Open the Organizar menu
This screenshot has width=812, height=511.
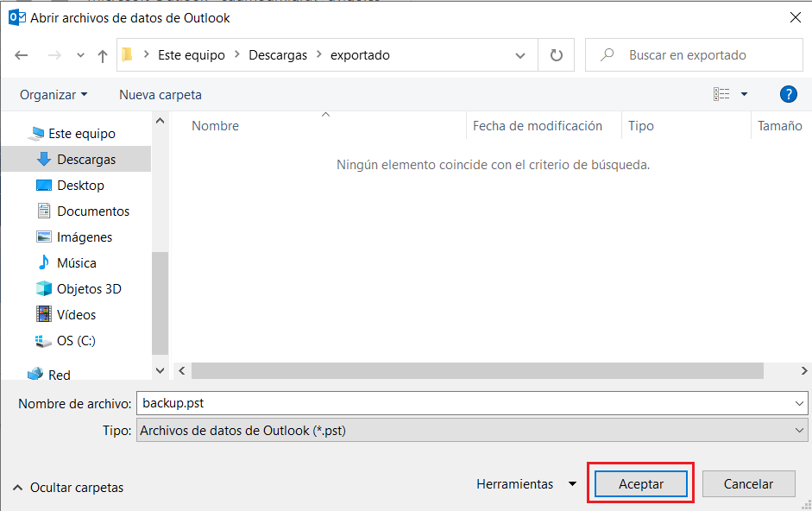54,95
